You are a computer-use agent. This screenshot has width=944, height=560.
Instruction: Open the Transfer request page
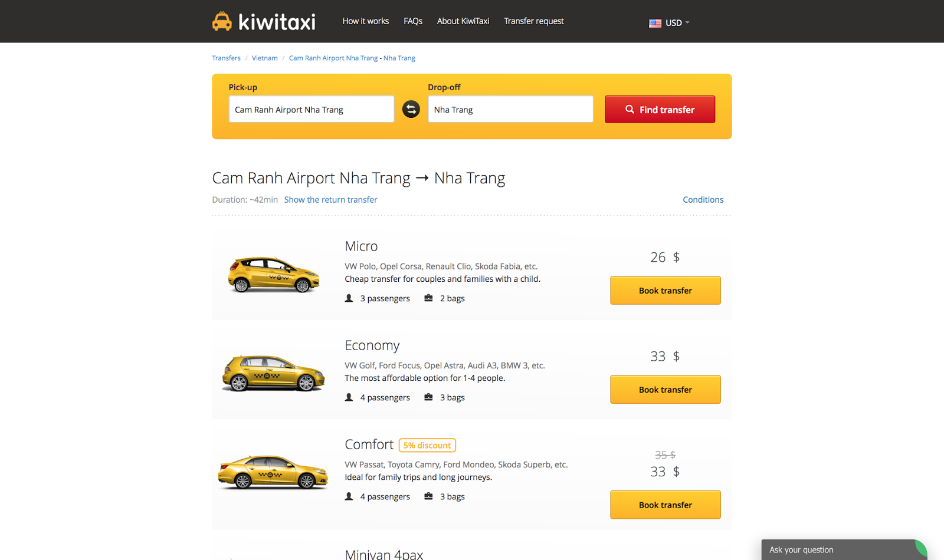[533, 21]
